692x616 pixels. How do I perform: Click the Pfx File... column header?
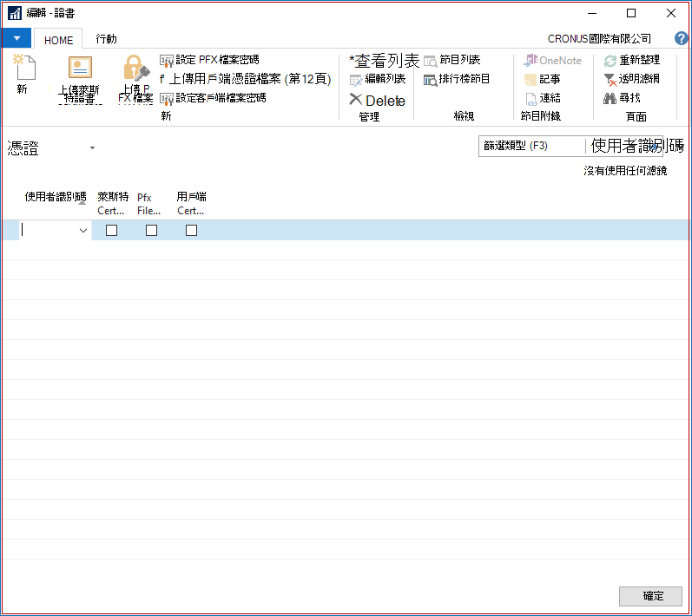click(148, 204)
